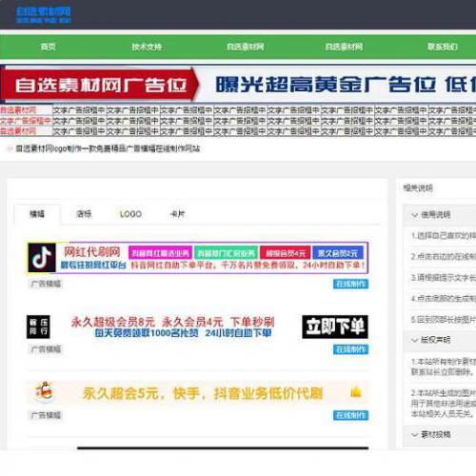Click the black 立即下单 button graphic
This screenshot has width=476, height=476.
(335, 327)
